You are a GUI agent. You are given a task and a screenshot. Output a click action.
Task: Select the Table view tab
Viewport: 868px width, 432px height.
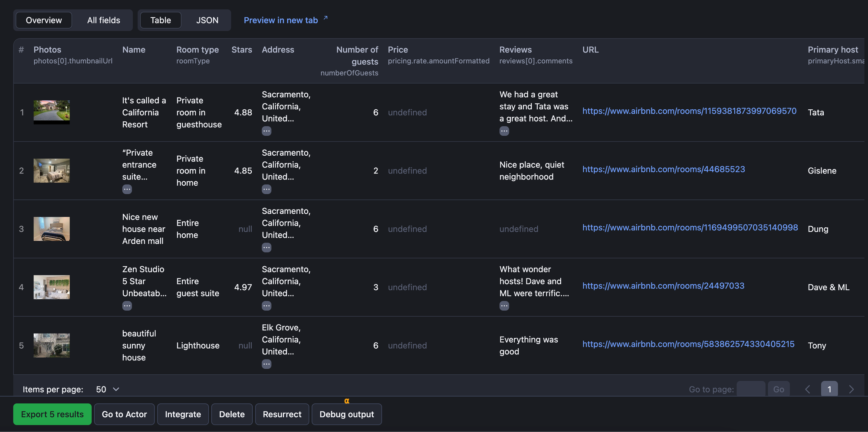pyautogui.click(x=161, y=20)
